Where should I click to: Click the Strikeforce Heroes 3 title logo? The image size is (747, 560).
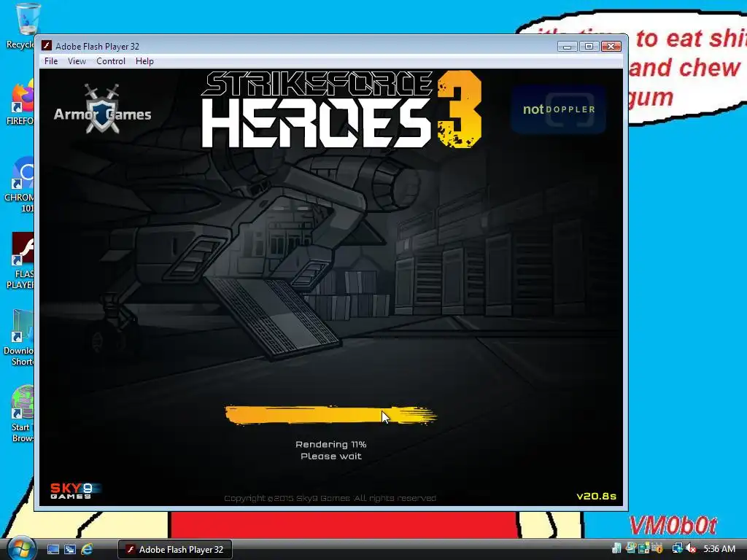(341, 109)
